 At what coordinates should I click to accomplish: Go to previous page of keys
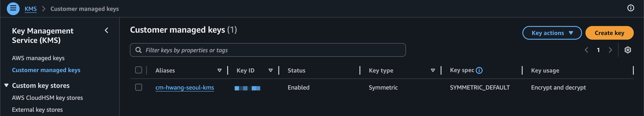coord(586,50)
